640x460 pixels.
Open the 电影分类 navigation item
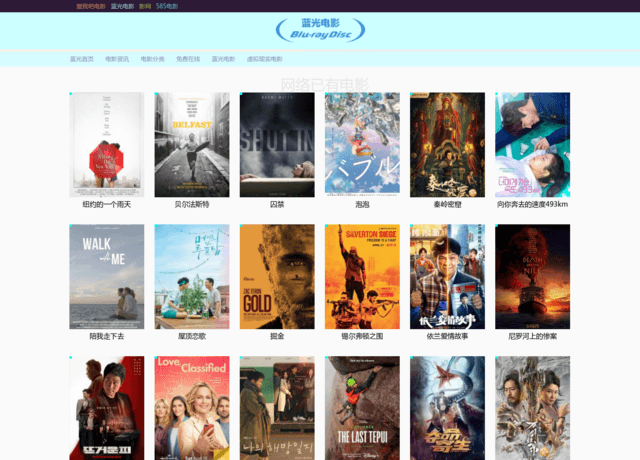(x=153, y=59)
